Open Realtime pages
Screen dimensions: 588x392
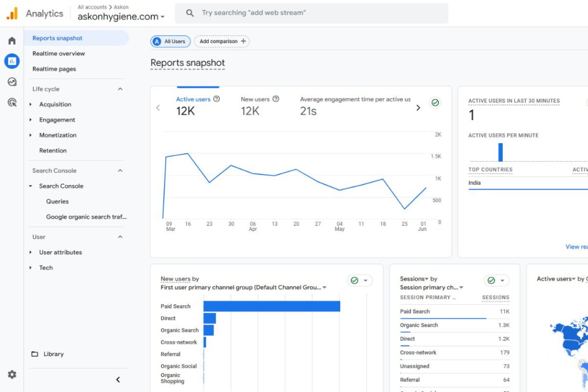[54, 69]
